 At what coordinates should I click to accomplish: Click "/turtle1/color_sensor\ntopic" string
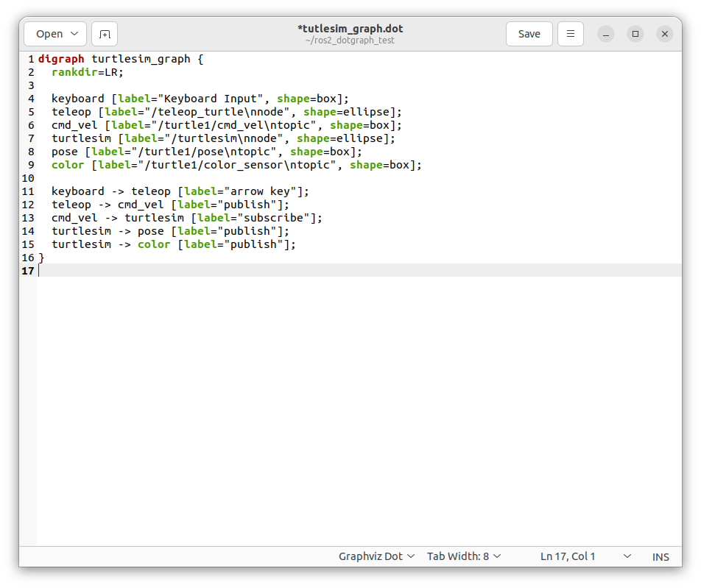click(x=236, y=165)
